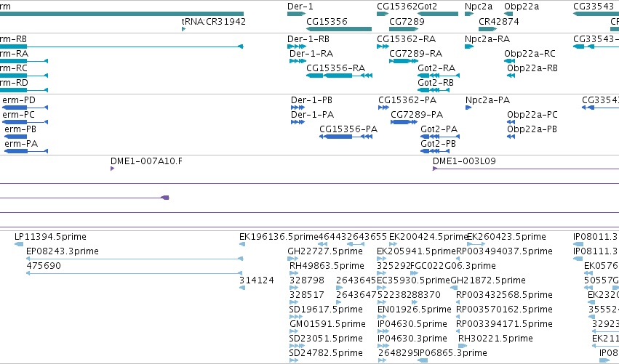
Task: Click the erm-PA protein label
Action: [21, 144]
